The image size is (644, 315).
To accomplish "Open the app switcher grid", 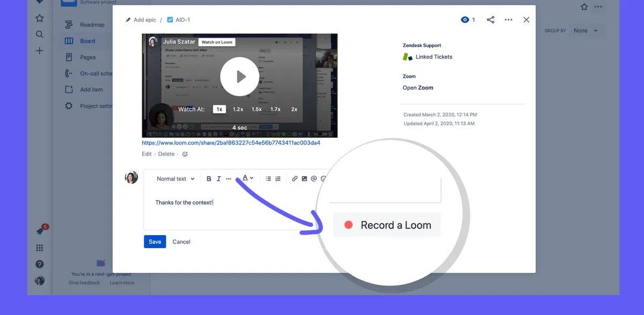I will pyautogui.click(x=39, y=248).
